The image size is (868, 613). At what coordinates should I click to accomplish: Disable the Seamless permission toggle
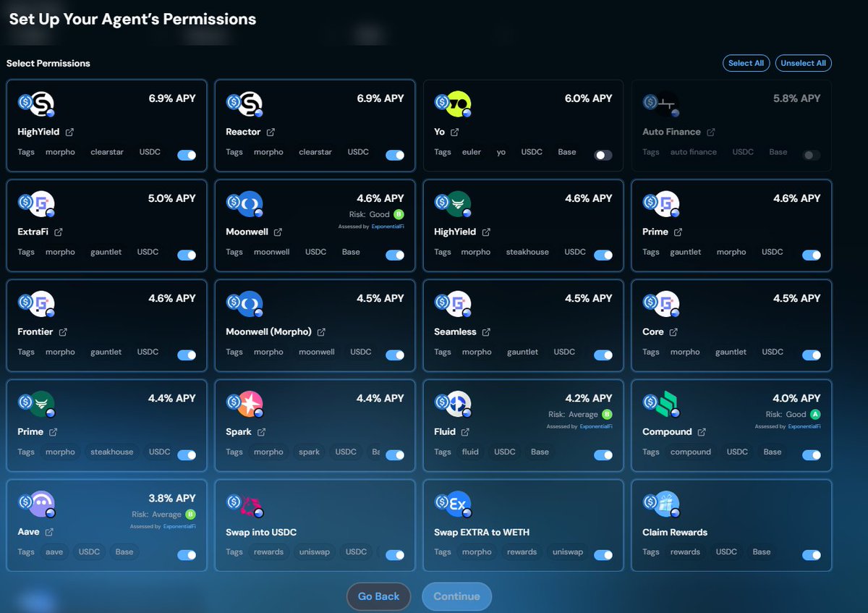603,355
